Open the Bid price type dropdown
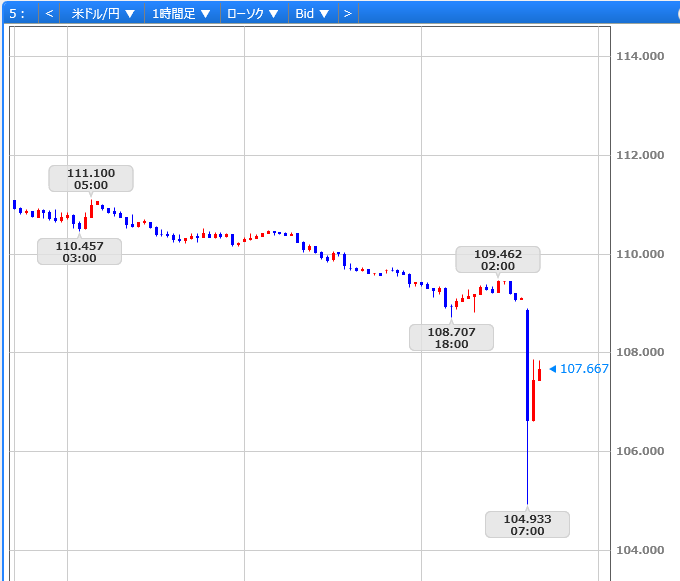680x581 pixels. [312, 13]
